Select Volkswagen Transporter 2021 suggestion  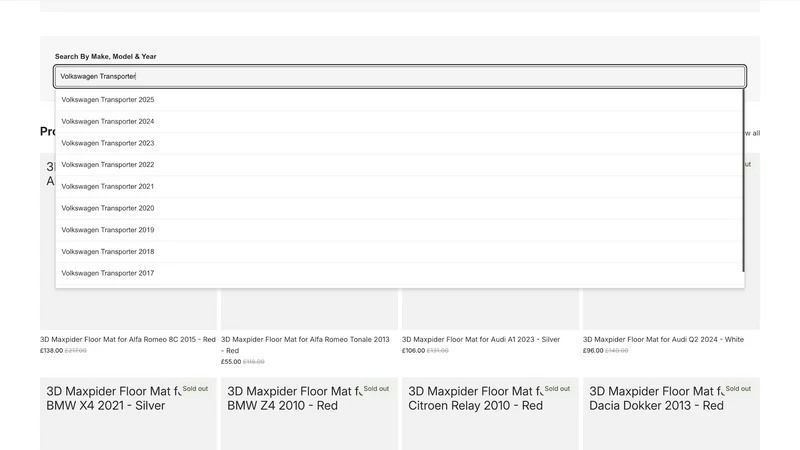[x=399, y=187]
